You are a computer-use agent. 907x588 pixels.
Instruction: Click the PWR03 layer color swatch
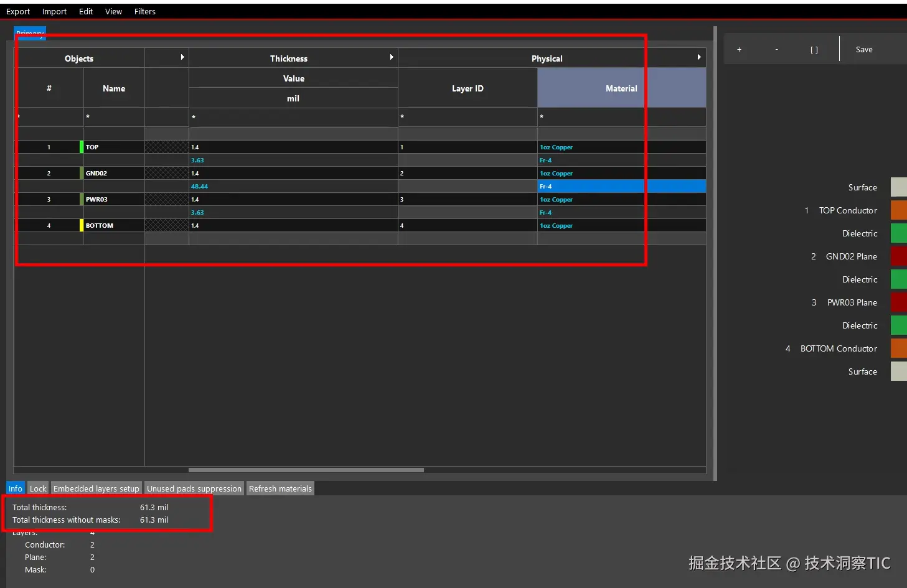(82, 199)
